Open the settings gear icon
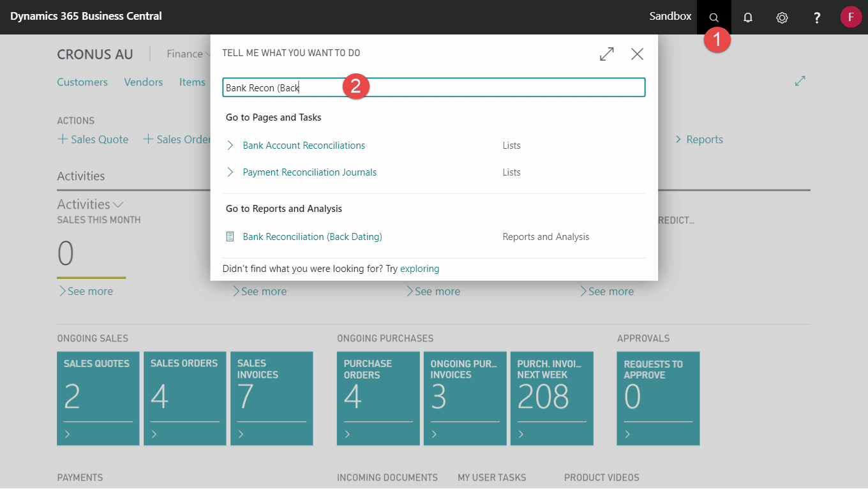Screen dimensions: 868x489 tap(782, 17)
